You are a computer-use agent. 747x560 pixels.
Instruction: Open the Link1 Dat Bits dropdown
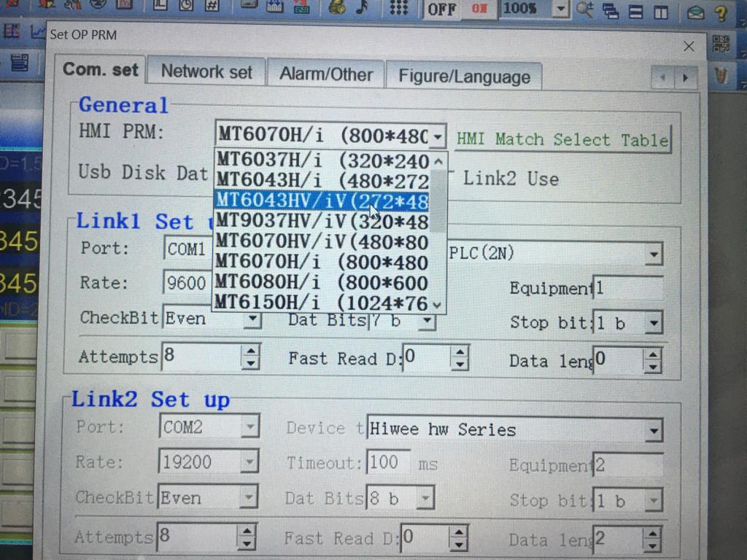coord(427,321)
